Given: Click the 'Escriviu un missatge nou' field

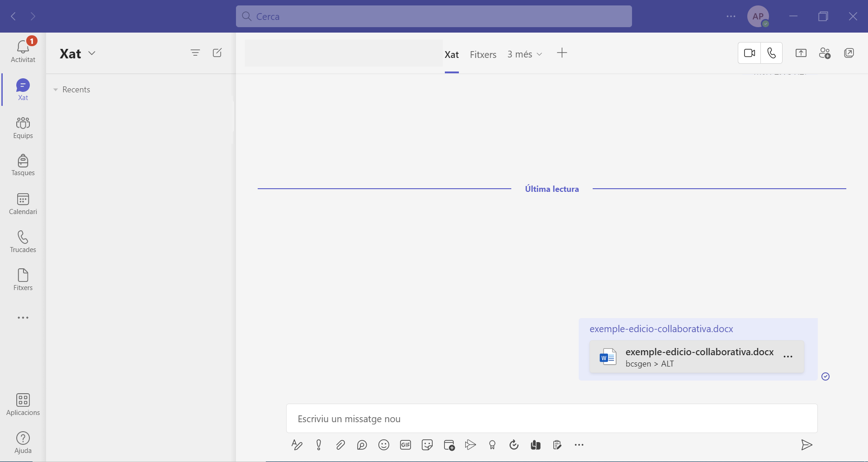Looking at the screenshot, I should click(x=552, y=419).
